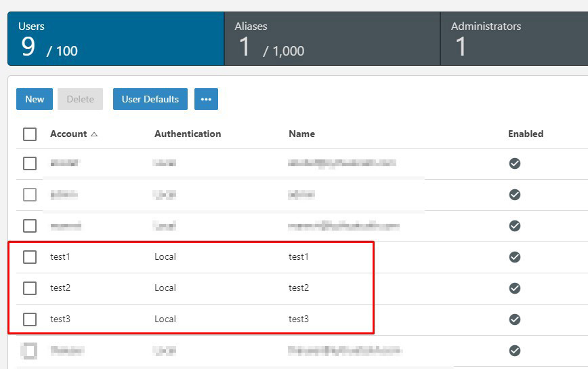The height and width of the screenshot is (369, 588).
Task: Select the test2 account checkbox
Action: [30, 288]
